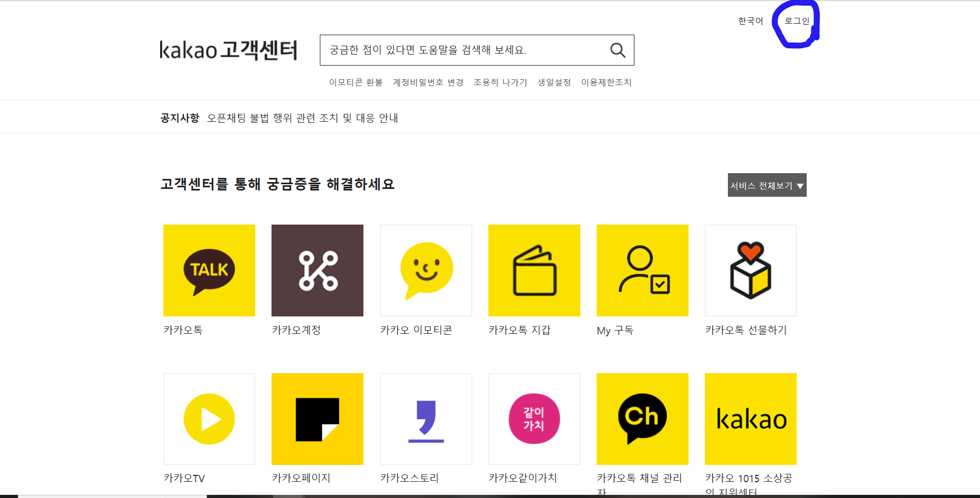Screen dimensions: 980x498
Task: Click the 카카오페이지 text label
Action: point(301,478)
